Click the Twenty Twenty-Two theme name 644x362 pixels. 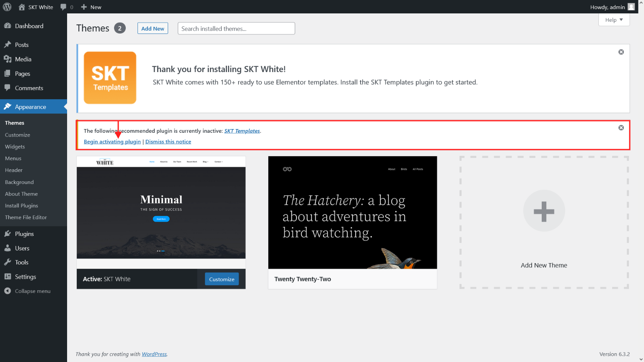point(303,279)
